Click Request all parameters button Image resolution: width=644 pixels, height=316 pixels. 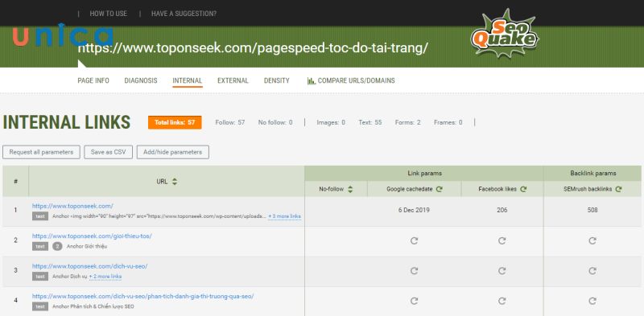[x=41, y=152]
